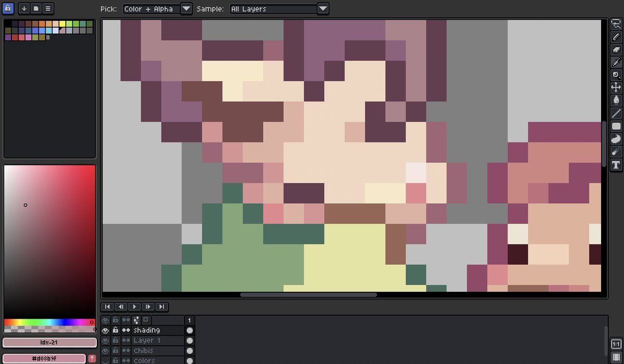Click the red warning icon beside #d08b9f
Screen dimensions: 624x364
click(92, 358)
